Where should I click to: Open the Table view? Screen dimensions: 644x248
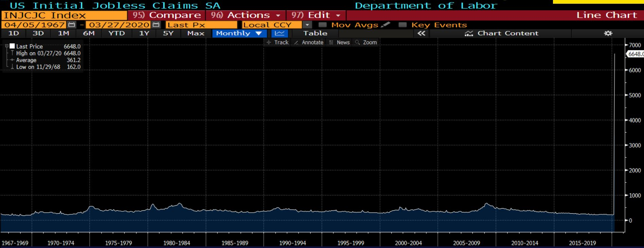pos(315,33)
